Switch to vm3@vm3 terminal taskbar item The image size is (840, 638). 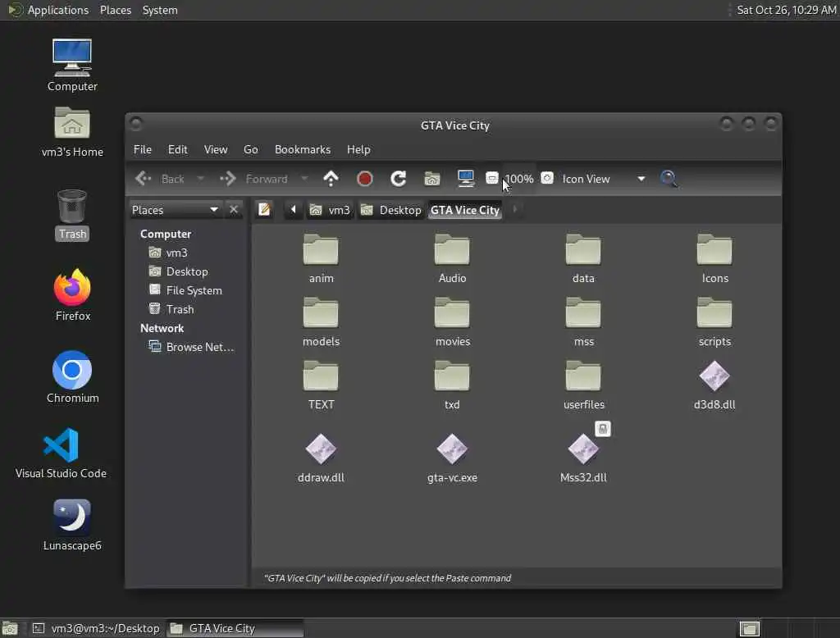coord(97,628)
